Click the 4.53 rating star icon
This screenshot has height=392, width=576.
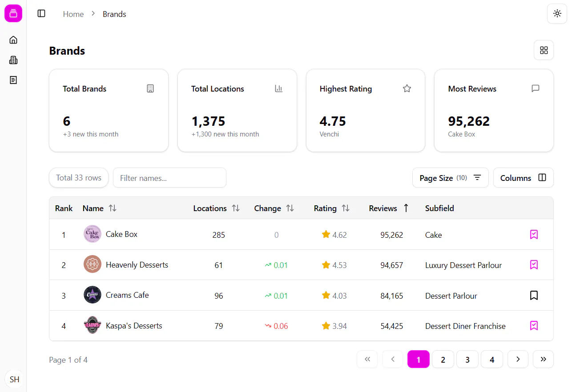click(326, 265)
